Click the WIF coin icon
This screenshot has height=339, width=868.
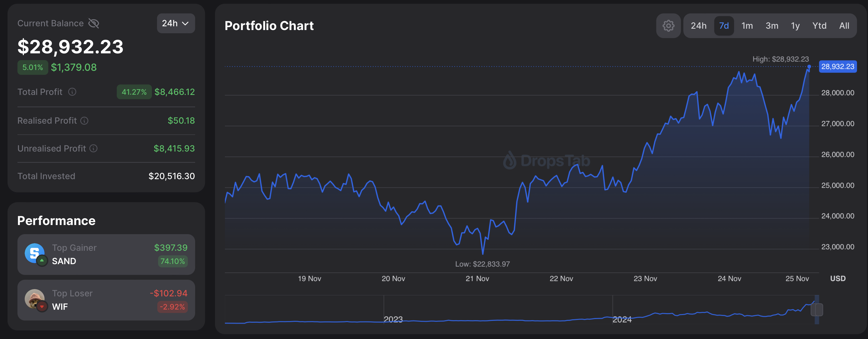35,299
